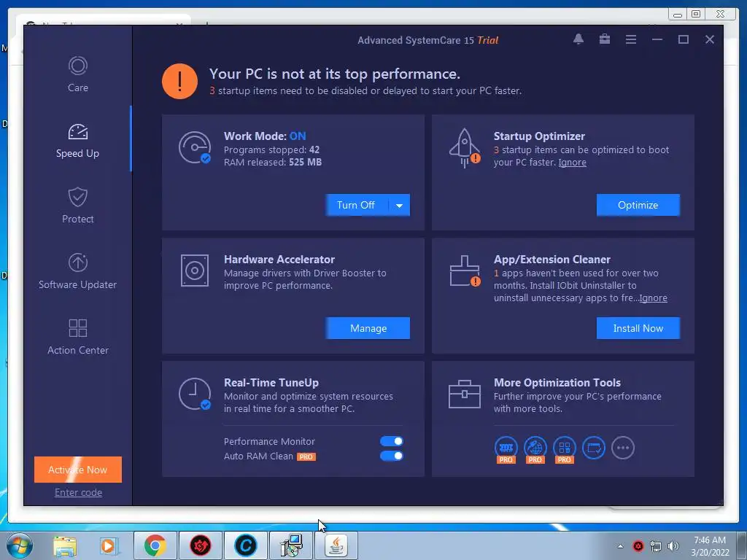Click the volume speaker tray icon
The height and width of the screenshot is (560, 747).
coord(673,546)
